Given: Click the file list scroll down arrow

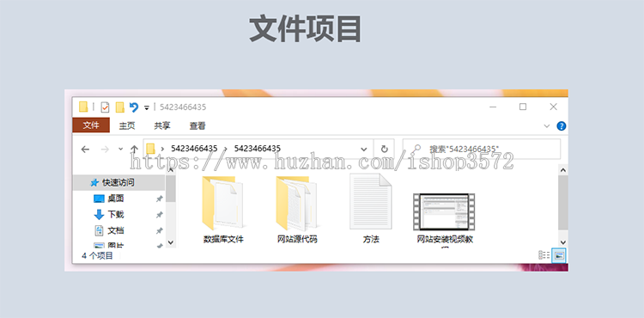Looking at the screenshot, I should pos(563,242).
